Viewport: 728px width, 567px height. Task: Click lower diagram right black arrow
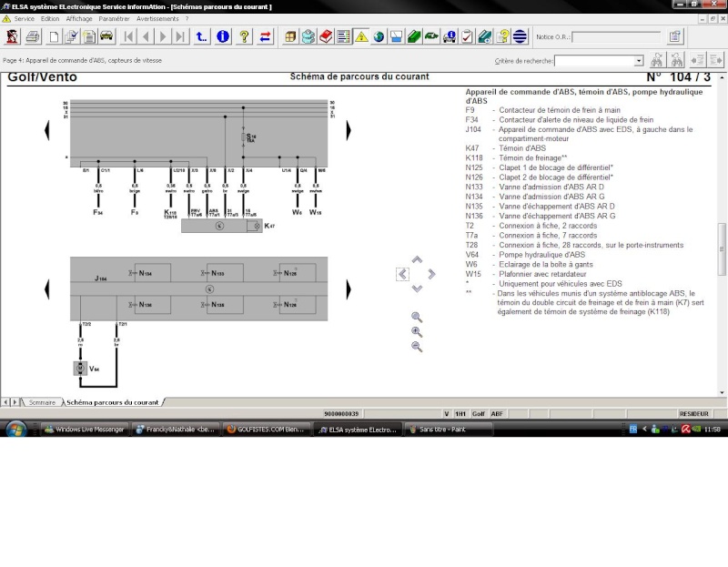pos(349,289)
